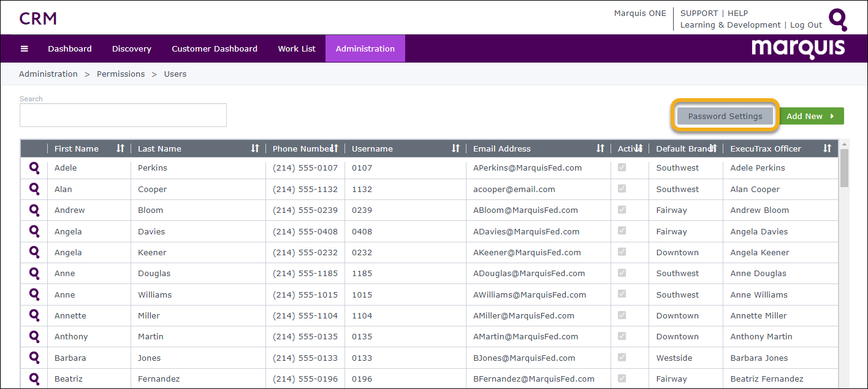Click the Marquis Q logo in top-right corner

(x=837, y=20)
